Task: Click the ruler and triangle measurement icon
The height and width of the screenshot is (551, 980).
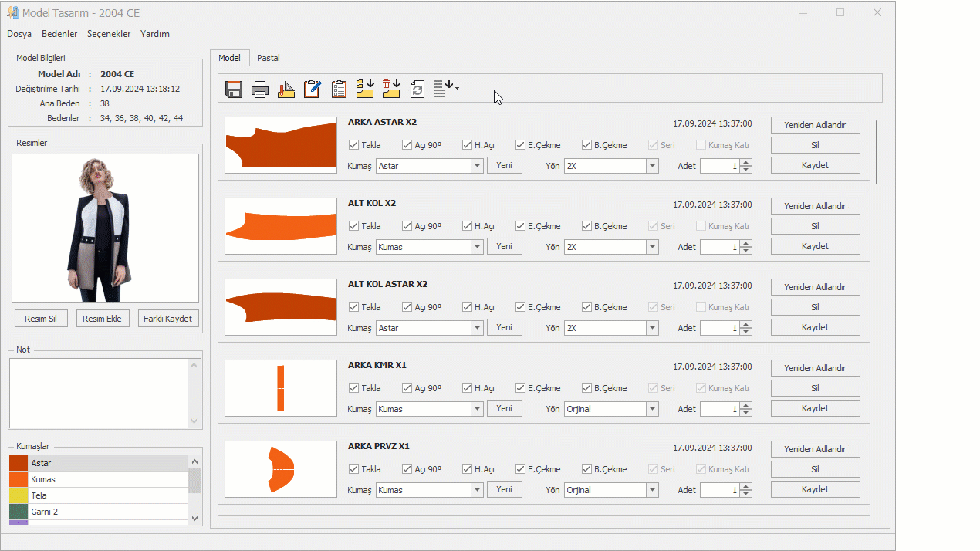Action: tap(286, 89)
